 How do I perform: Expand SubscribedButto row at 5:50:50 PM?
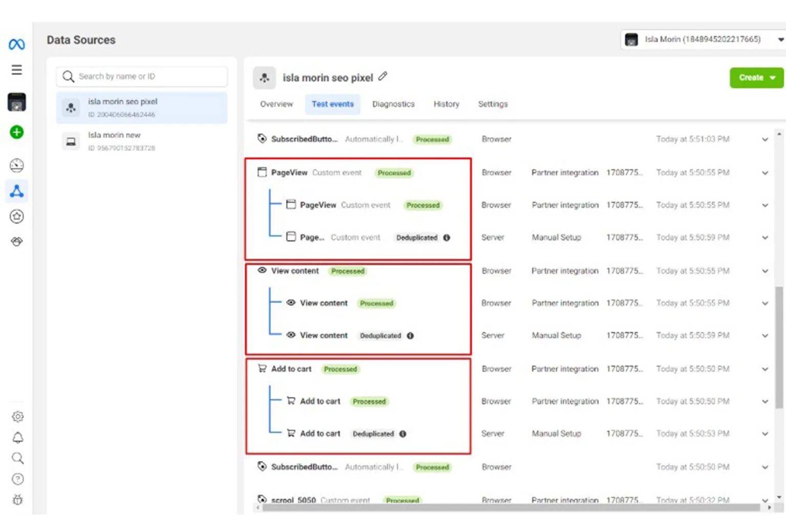point(765,467)
